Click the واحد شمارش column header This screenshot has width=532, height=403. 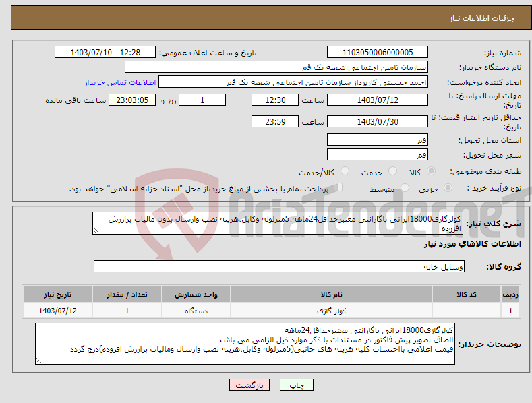[196, 294]
